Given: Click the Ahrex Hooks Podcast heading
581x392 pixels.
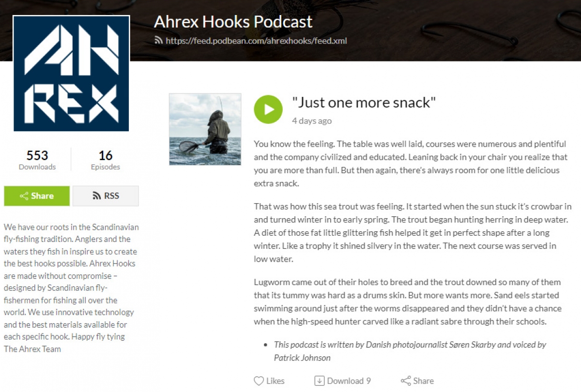Looking at the screenshot, I should coord(233,22).
